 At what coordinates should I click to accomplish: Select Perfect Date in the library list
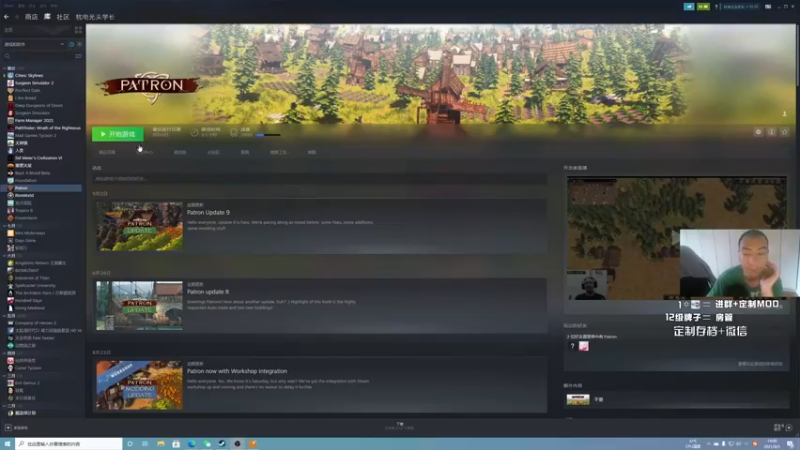click(27, 90)
